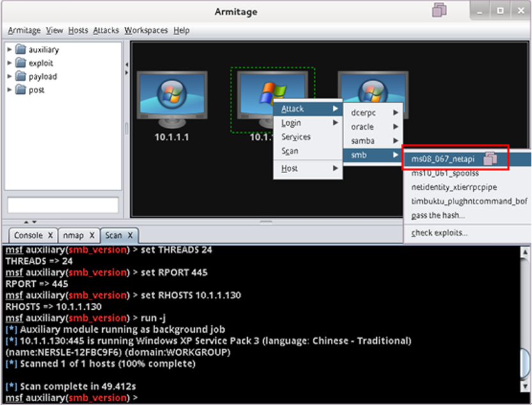Screen dimensions: 532x405
Task: Click the exploit folder icon
Action: [20, 63]
